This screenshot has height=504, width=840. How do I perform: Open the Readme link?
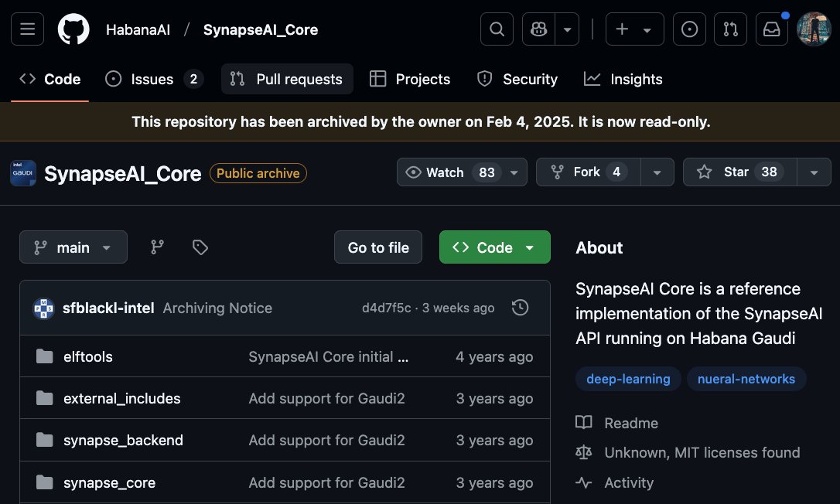pyautogui.click(x=631, y=423)
